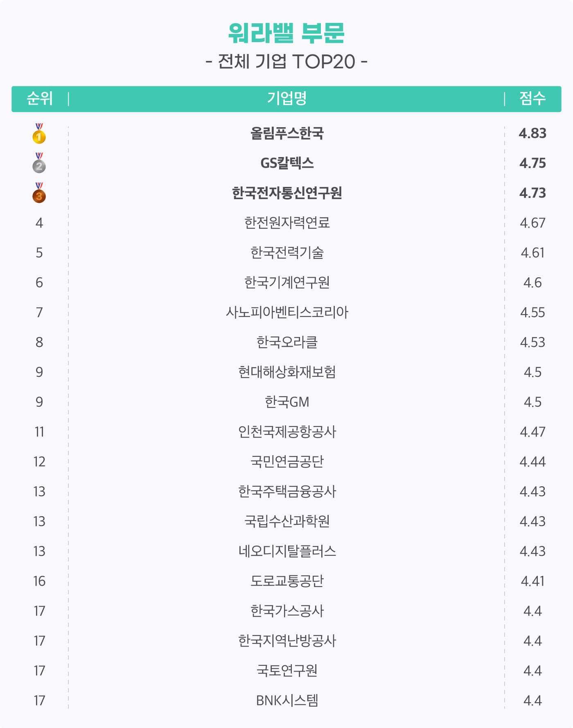The image size is (573, 728).
Task: Click the silver second-place medal icon
Action: tap(39, 163)
